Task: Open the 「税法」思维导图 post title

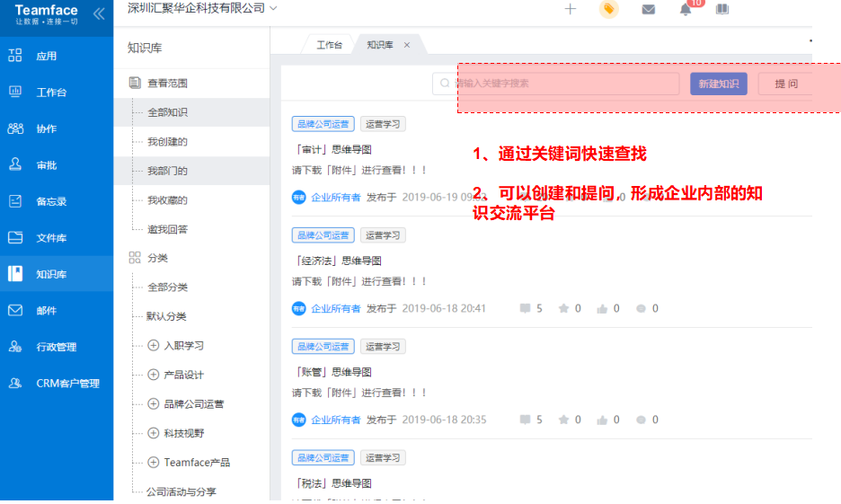Action: point(332,483)
